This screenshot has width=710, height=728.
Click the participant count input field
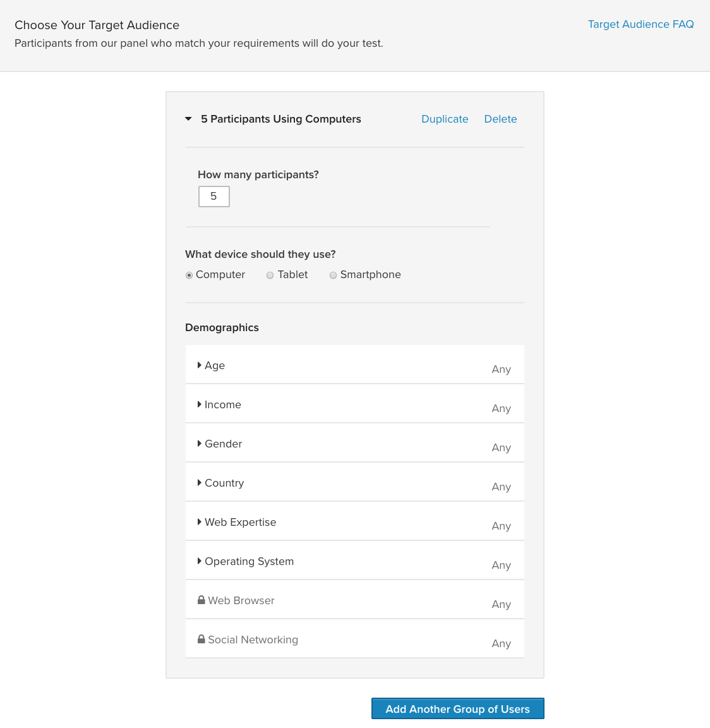point(214,197)
